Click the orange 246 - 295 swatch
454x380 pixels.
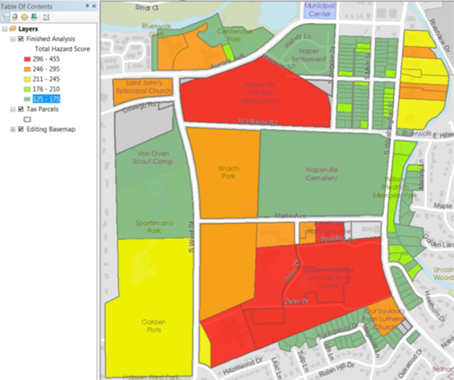coord(27,69)
